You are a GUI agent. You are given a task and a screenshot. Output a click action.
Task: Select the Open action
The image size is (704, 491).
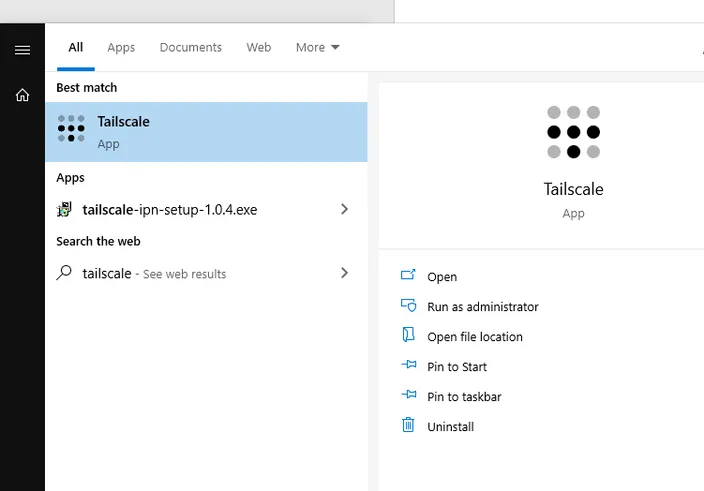[x=442, y=277]
